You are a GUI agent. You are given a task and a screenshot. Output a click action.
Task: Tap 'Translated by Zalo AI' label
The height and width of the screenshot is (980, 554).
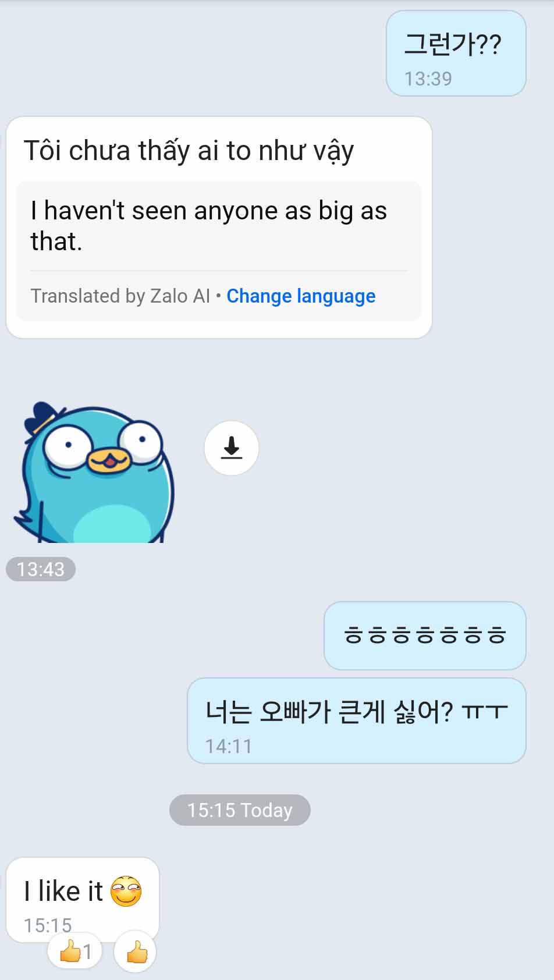120,296
